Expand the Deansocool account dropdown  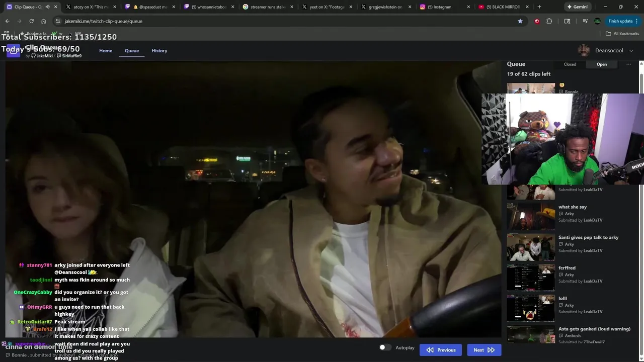pyautogui.click(x=631, y=51)
